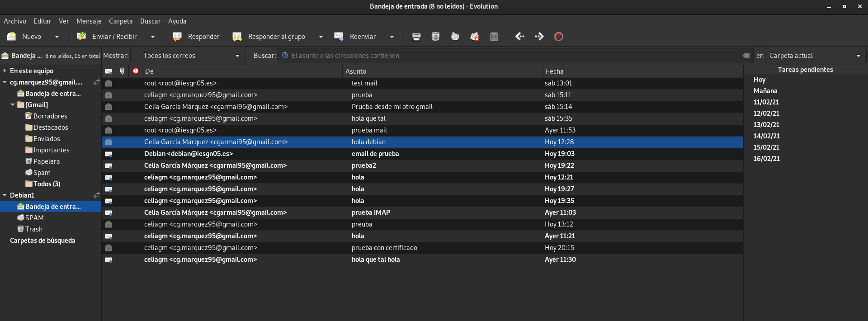
Task: Expand the 'En este equipo' tree node
Action: click(5, 71)
